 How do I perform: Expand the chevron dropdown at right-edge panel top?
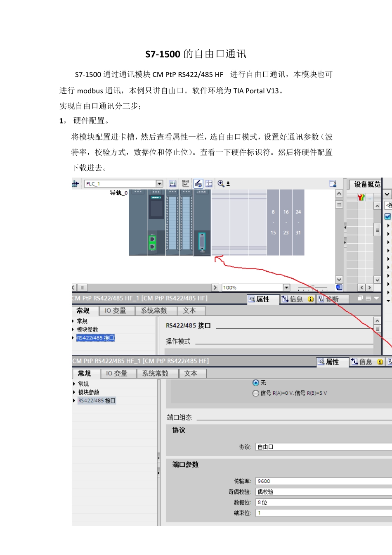[x=387, y=194]
